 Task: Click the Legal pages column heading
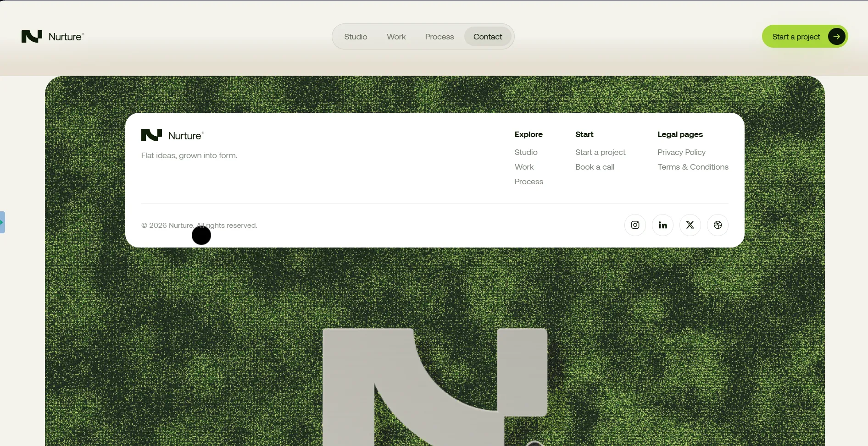pyautogui.click(x=680, y=134)
